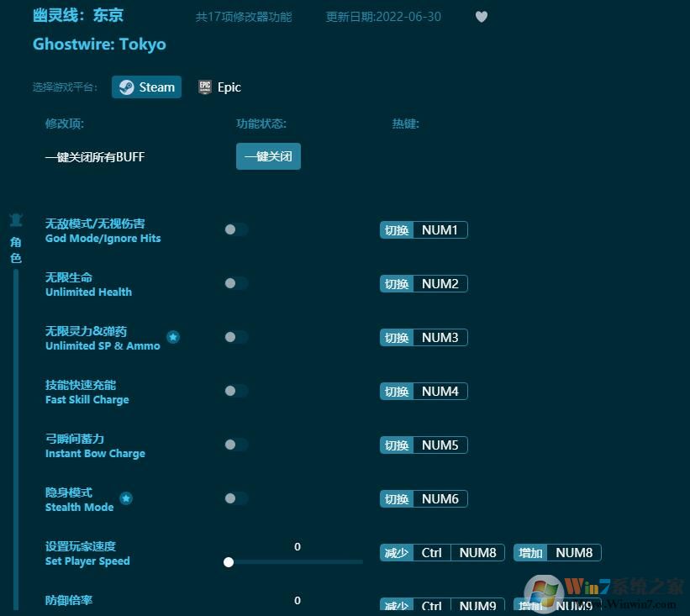Image resolution: width=690 pixels, height=616 pixels.
Task: Enable the Fast Skill Charge toggle
Action: [235, 391]
